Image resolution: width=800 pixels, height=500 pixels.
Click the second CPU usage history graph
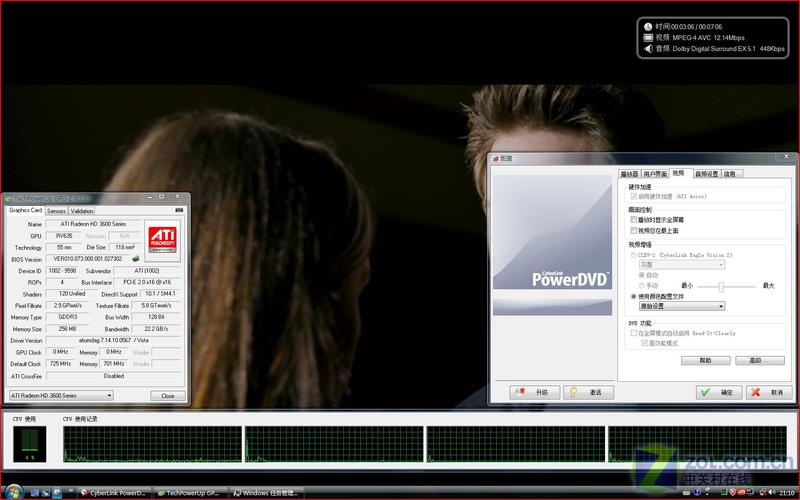click(334, 444)
